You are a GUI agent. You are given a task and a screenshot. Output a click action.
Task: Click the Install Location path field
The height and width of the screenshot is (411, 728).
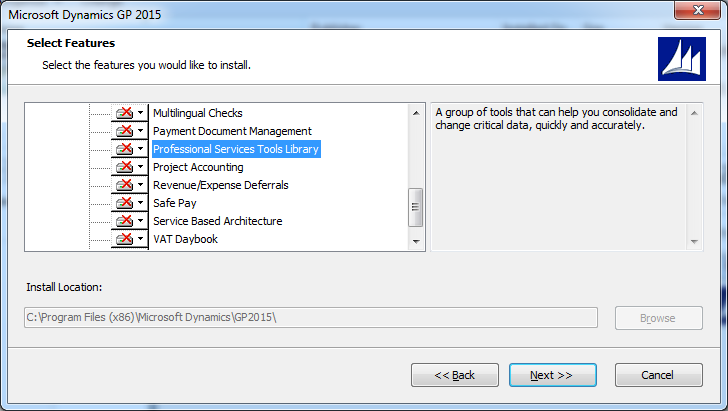311,317
